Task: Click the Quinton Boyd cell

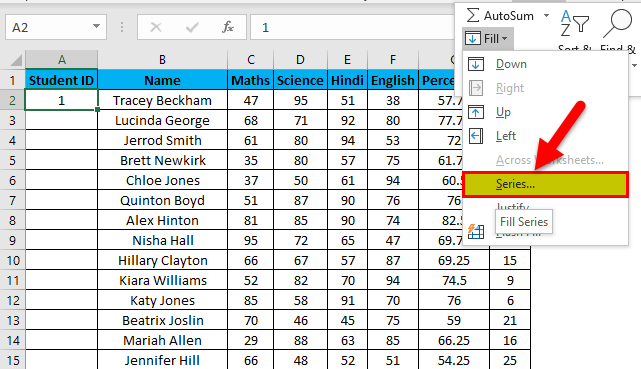Action: pos(162,200)
